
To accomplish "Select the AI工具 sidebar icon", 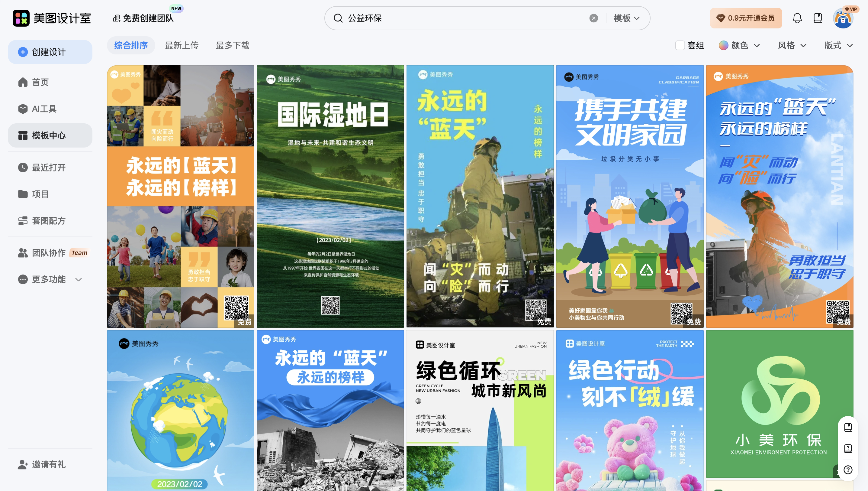I will click(23, 109).
